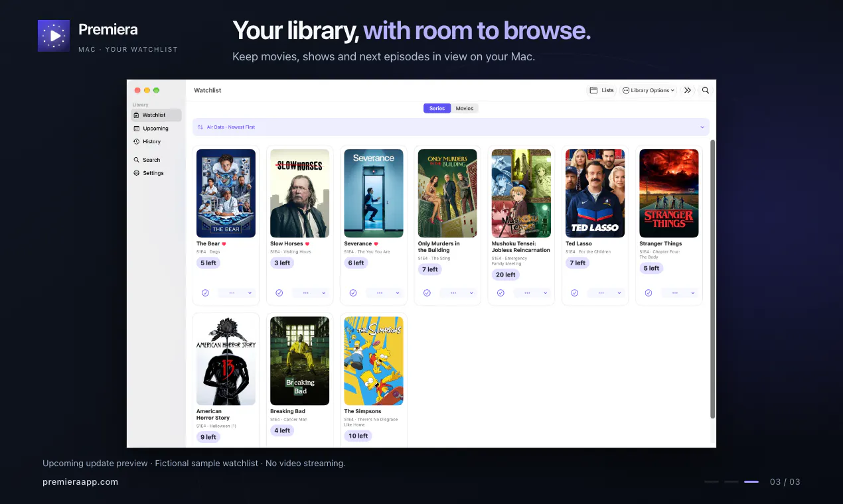Open History in the sidebar
Image resolution: width=843 pixels, height=504 pixels.
tap(156, 141)
